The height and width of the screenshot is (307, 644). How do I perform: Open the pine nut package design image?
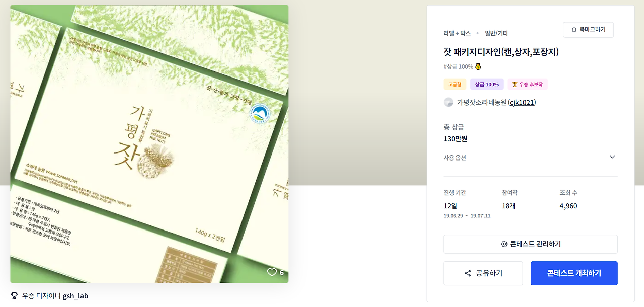(x=149, y=144)
